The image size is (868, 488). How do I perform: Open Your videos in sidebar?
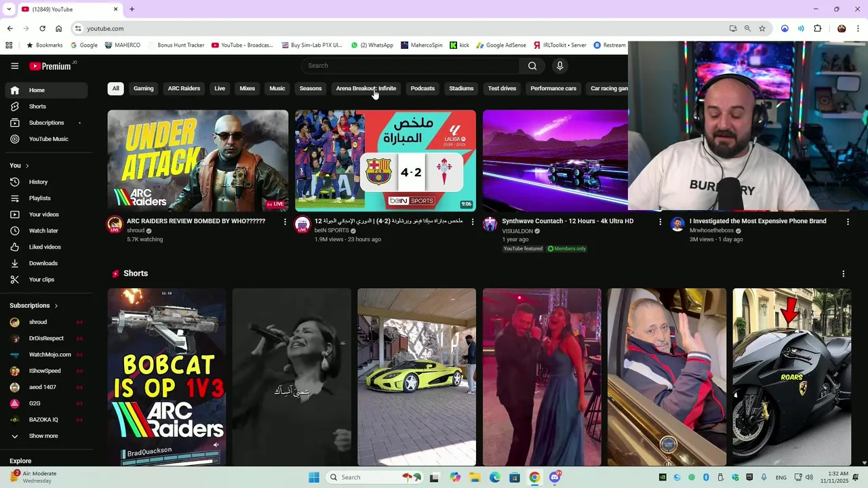coord(46,214)
